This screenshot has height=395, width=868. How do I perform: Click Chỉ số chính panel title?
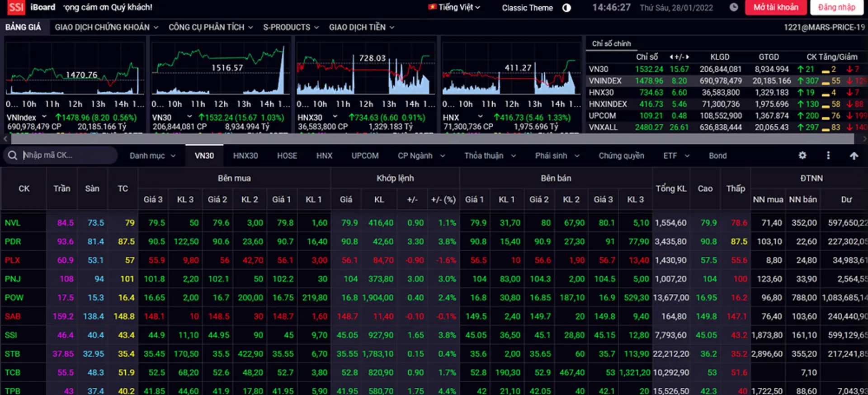(611, 43)
